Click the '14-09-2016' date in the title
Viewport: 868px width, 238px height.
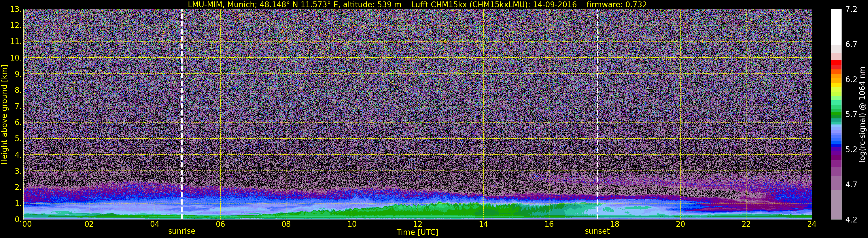coord(555,4)
